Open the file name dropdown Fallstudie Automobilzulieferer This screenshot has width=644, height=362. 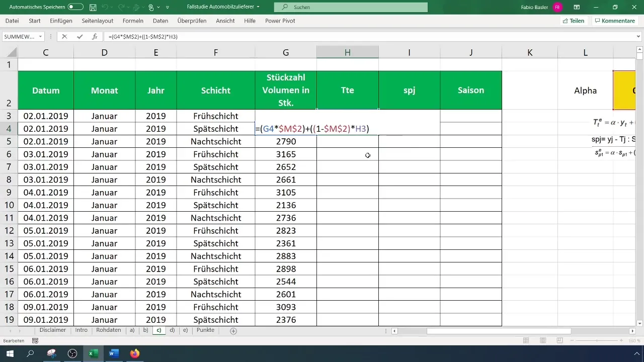(223, 7)
